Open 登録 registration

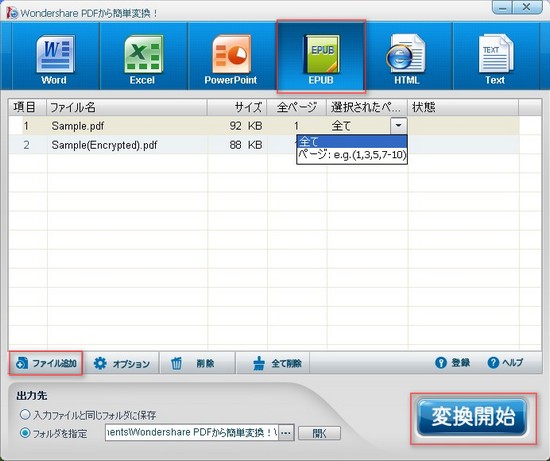452,363
